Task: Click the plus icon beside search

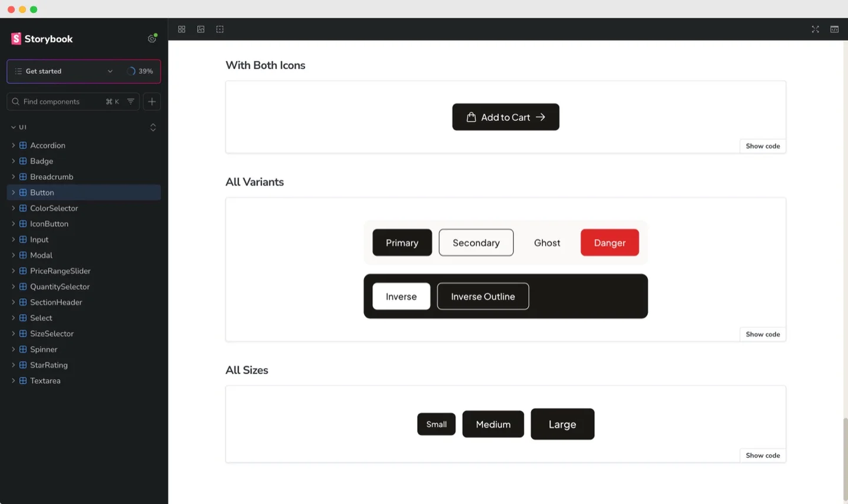Action: (152, 102)
